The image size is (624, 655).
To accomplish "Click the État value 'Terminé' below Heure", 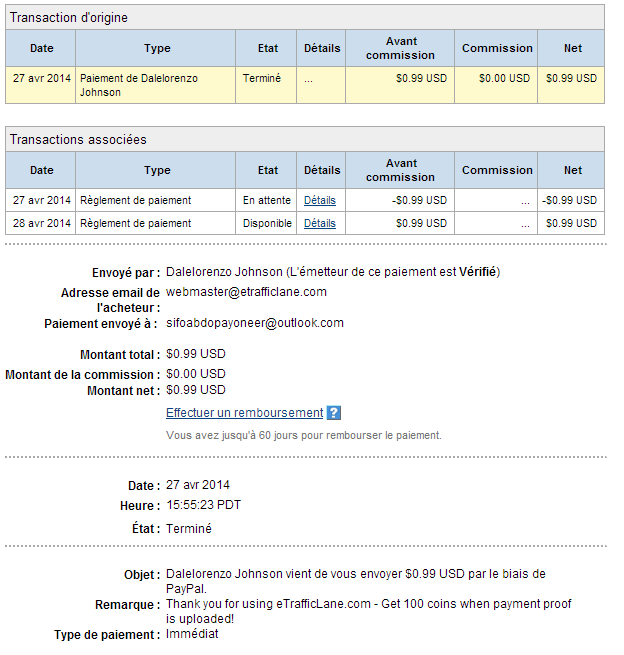I will 189,528.
